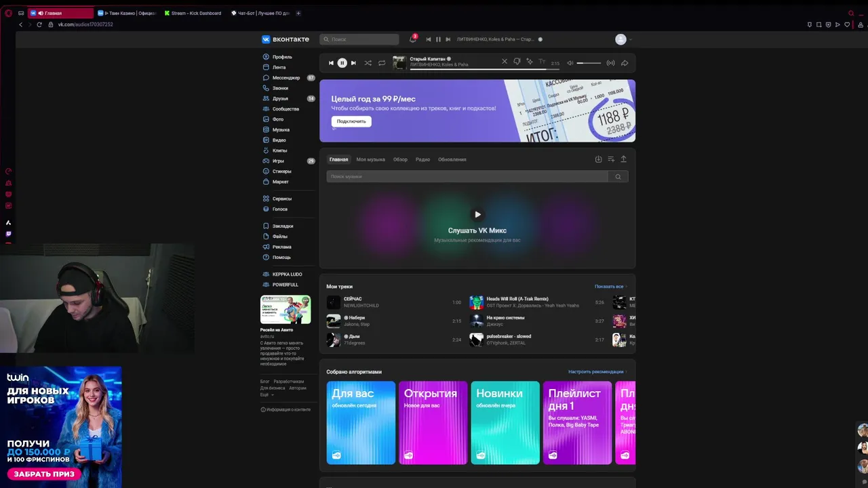Open Помощь in the left sidebar
The width and height of the screenshot is (868, 488).
(281, 258)
